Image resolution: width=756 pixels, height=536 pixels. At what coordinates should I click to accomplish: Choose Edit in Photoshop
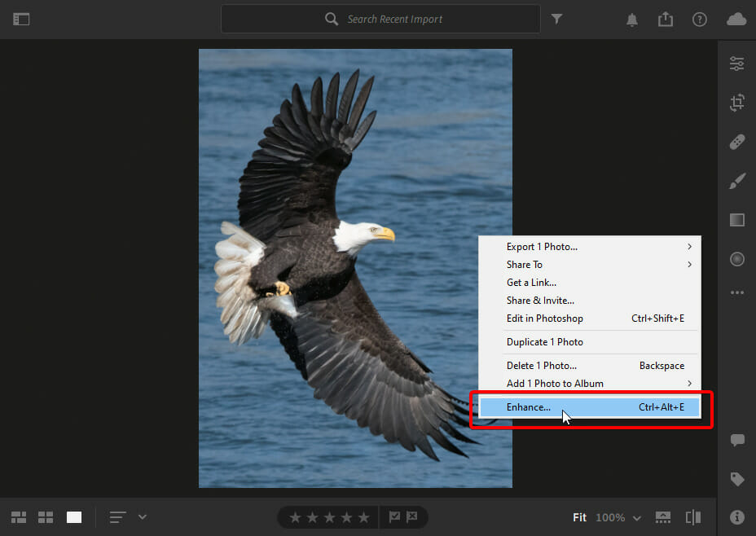click(x=544, y=318)
